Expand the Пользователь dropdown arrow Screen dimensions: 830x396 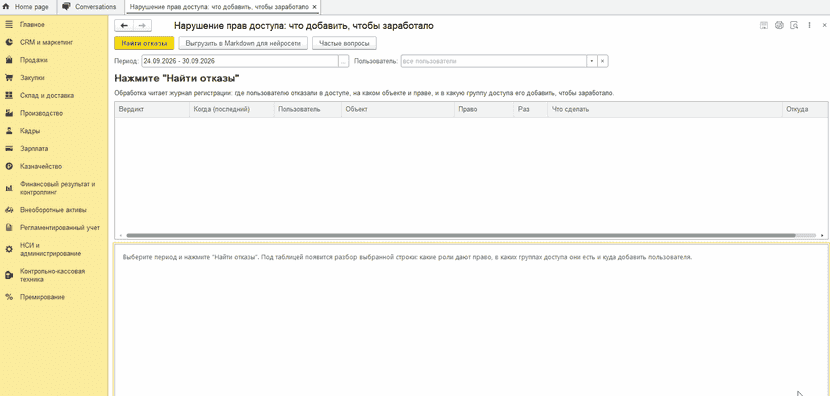[x=591, y=61]
